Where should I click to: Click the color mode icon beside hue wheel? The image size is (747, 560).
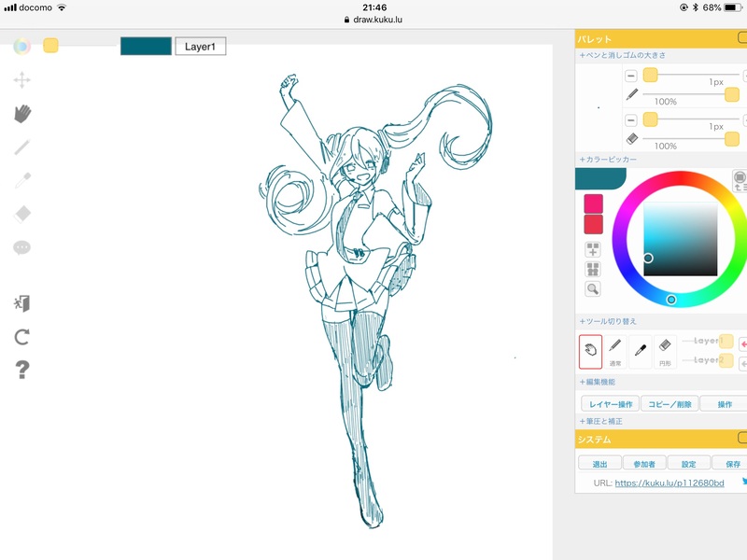click(740, 181)
